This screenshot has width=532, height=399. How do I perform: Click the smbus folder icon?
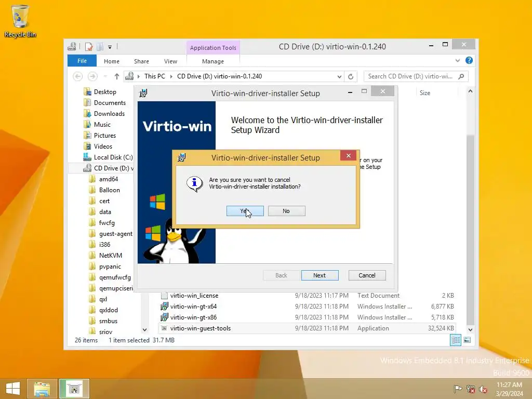coord(92,321)
